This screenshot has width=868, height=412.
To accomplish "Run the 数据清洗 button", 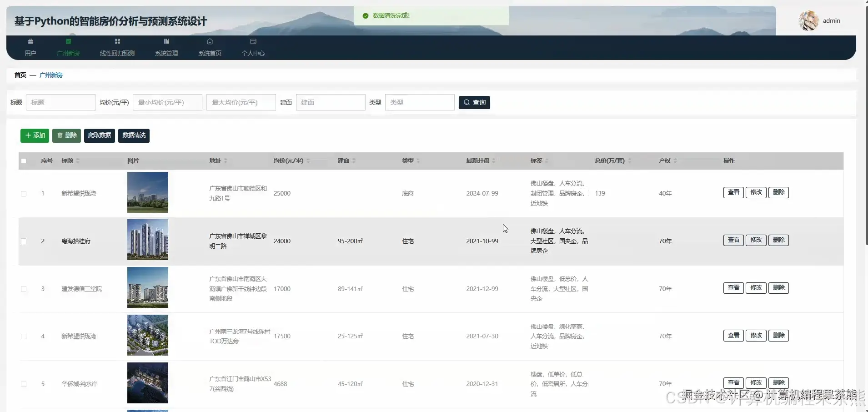I will click(134, 136).
